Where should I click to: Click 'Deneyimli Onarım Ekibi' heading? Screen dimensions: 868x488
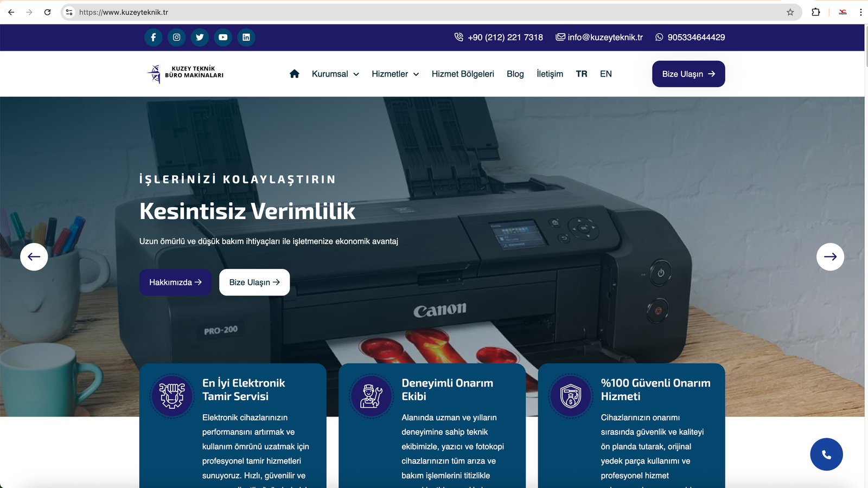click(x=447, y=389)
